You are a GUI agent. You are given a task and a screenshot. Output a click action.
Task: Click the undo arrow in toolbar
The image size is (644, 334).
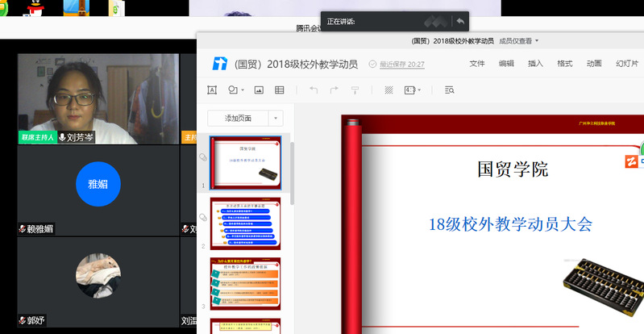coord(314,90)
